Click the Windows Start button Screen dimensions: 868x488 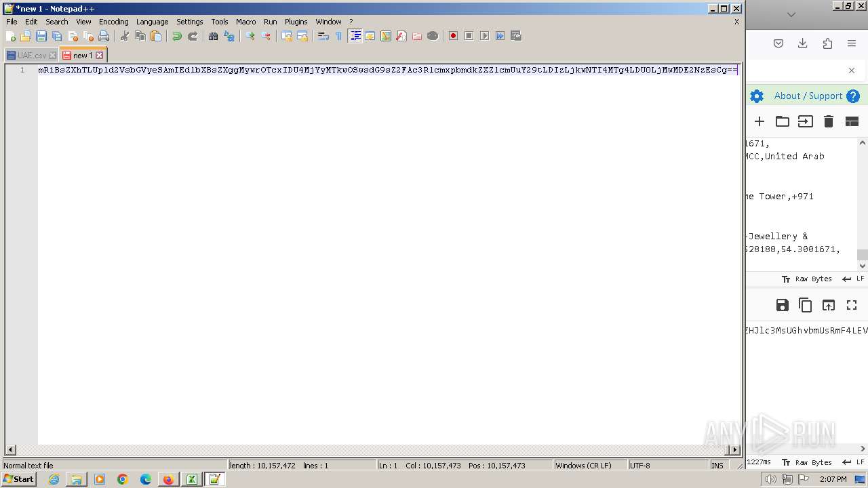pyautogui.click(x=19, y=479)
